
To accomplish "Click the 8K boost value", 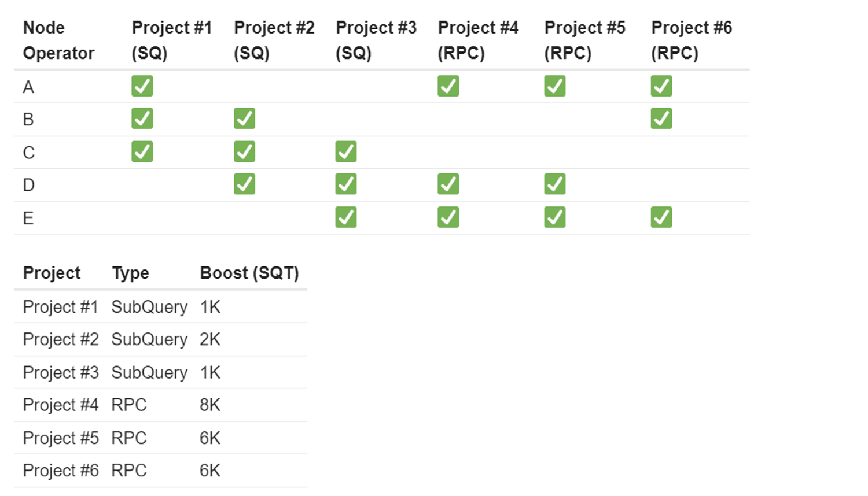I will click(210, 405).
